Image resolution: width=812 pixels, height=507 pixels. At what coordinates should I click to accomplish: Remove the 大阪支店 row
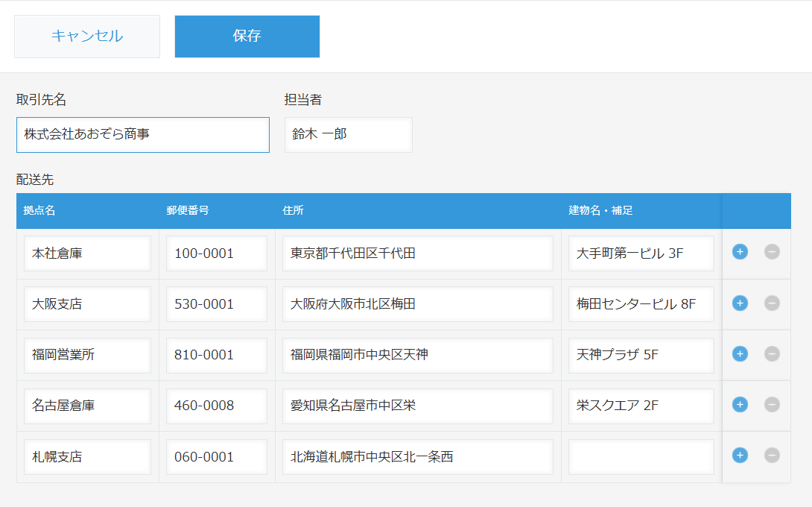(x=772, y=303)
